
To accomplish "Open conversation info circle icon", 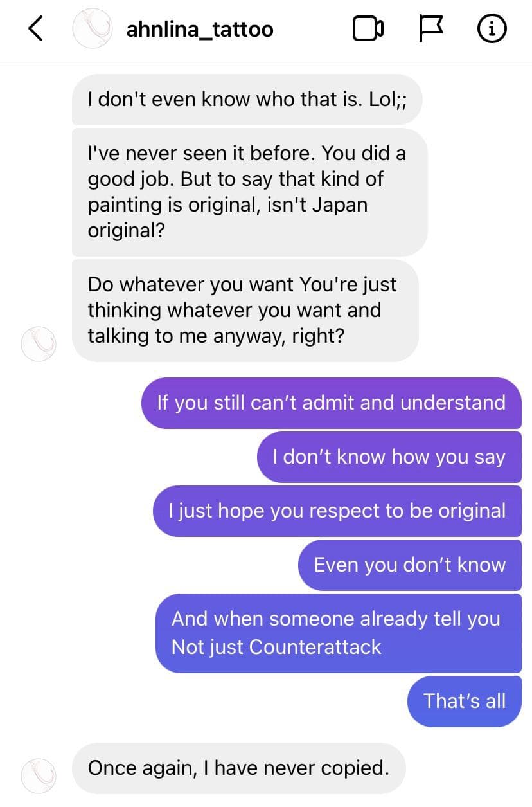I will pos(492,29).
